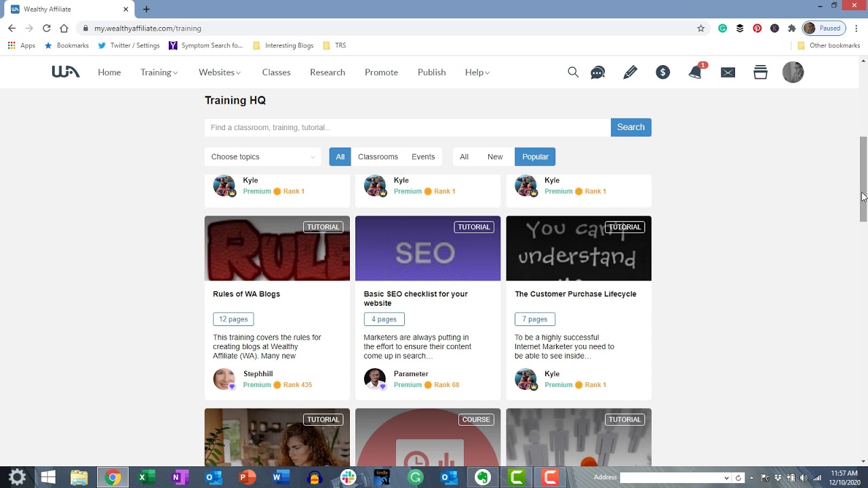Open the magnifying glass search icon in header

point(573,72)
